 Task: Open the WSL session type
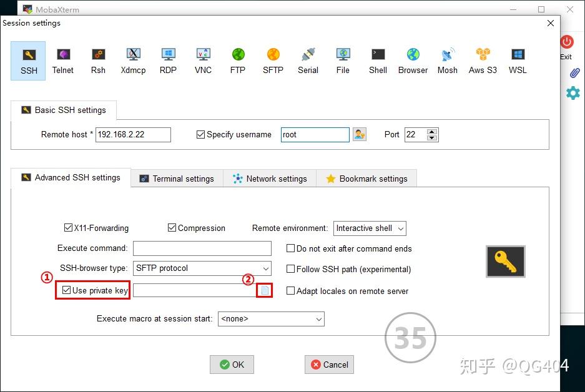coord(517,60)
